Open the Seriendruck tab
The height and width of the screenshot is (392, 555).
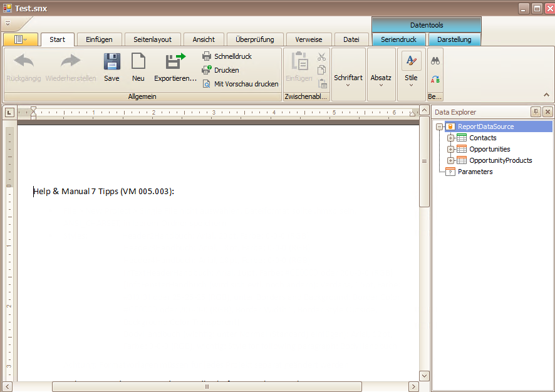[x=398, y=39]
